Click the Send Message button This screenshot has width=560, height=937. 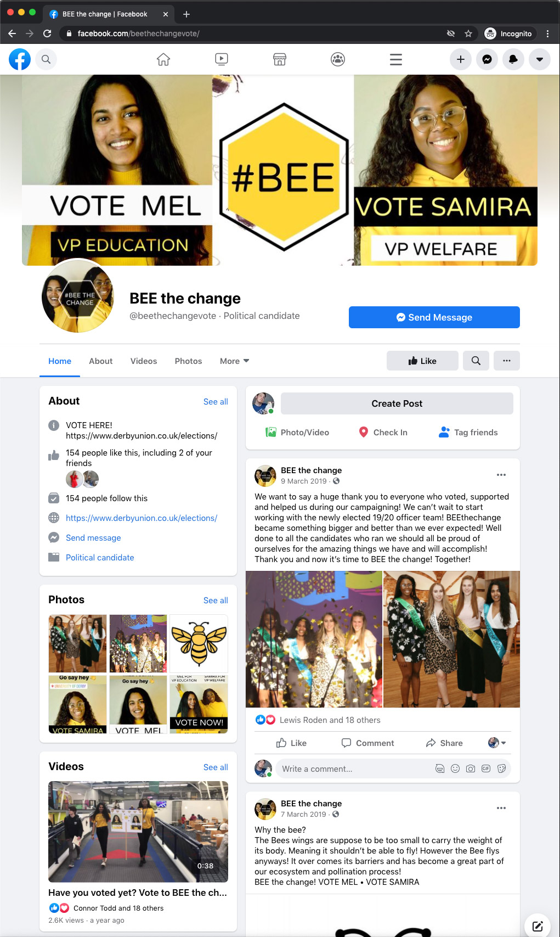pyautogui.click(x=434, y=317)
